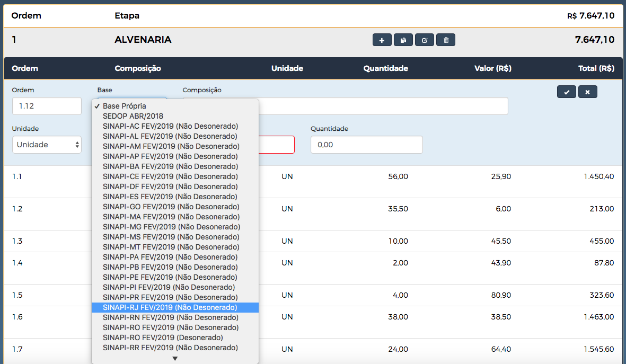Add a new item to the ALVENARIA stage
This screenshot has width=626, height=364.
point(382,40)
